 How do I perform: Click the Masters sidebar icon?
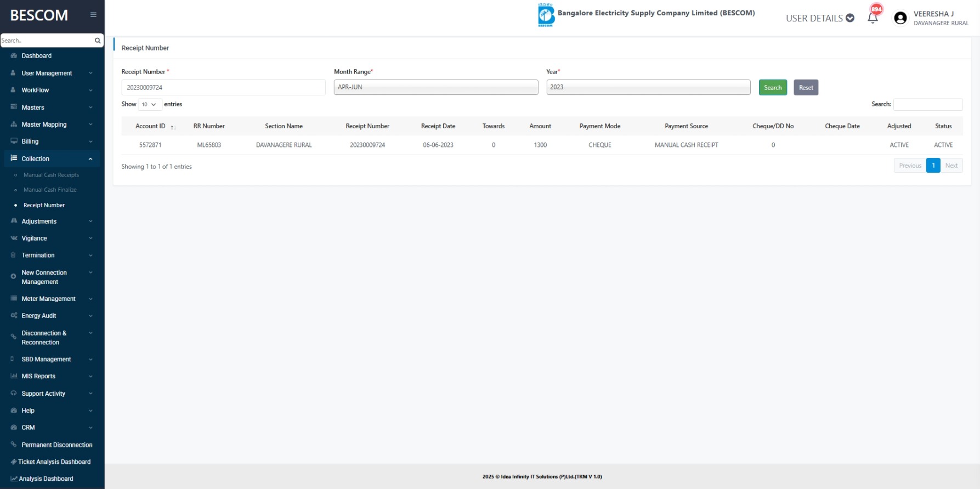tap(14, 107)
